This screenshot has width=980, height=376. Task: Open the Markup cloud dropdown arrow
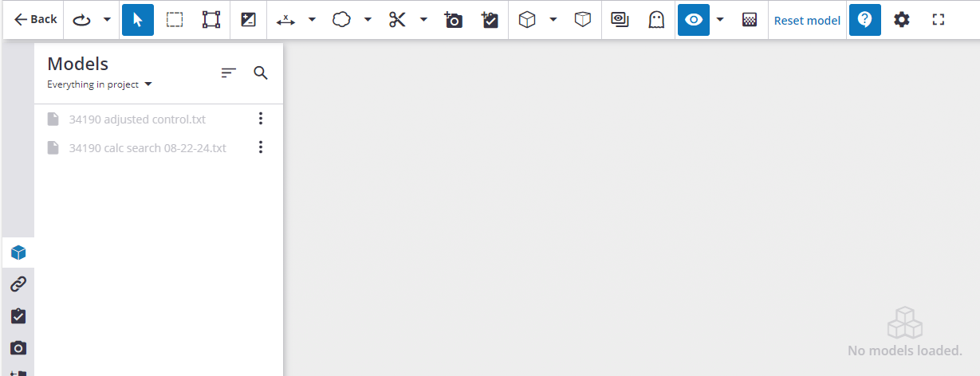point(368,20)
